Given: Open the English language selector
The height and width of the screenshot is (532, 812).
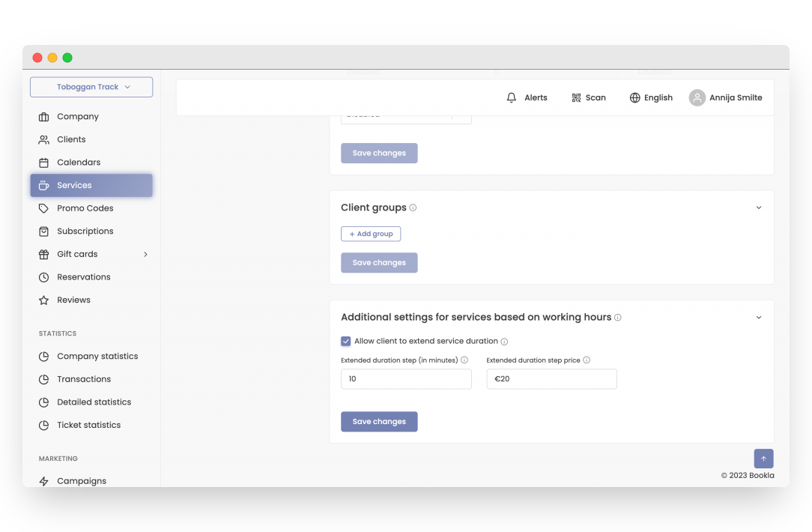Looking at the screenshot, I should (x=650, y=97).
